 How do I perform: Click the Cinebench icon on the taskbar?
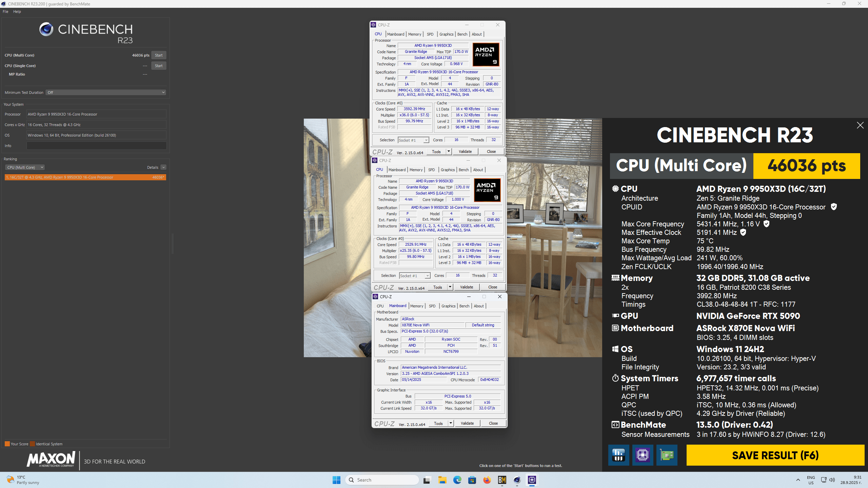click(517, 480)
